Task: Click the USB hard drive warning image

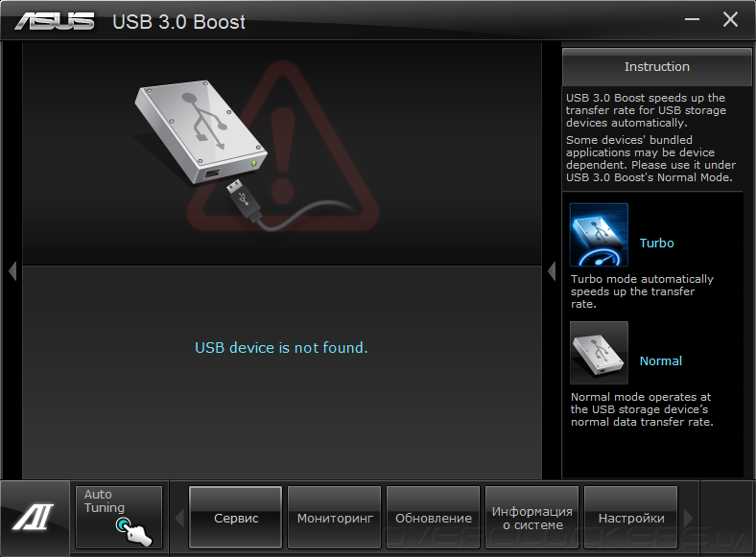Action: coord(201,131)
